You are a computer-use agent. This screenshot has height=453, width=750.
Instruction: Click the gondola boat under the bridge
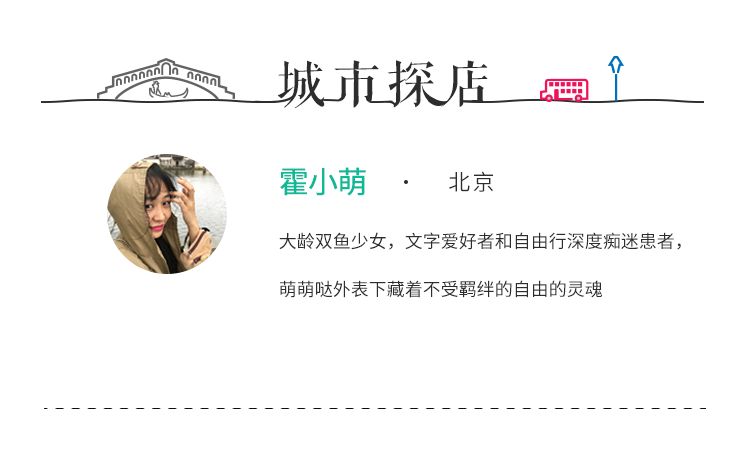pos(167,90)
